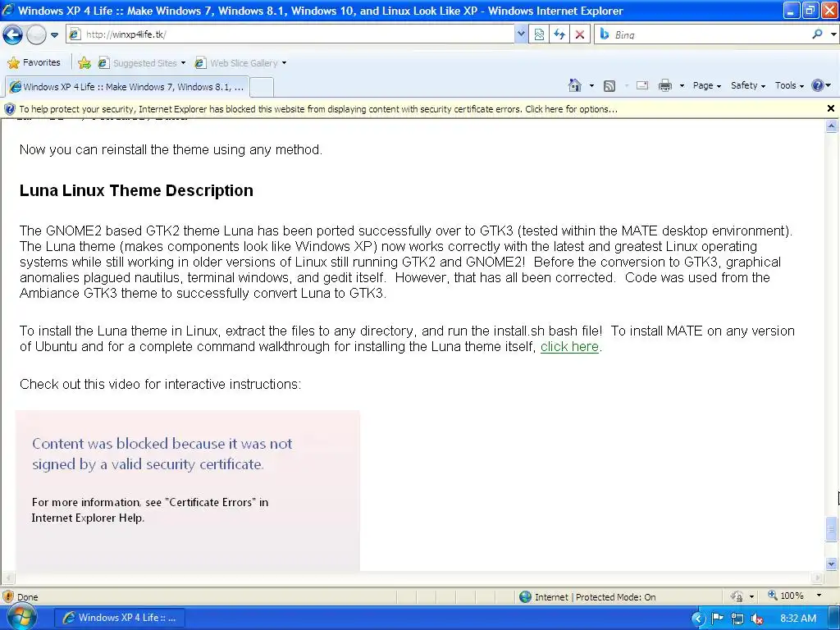
Task: Click the address bar showing winxp4life.tk
Action: point(291,34)
